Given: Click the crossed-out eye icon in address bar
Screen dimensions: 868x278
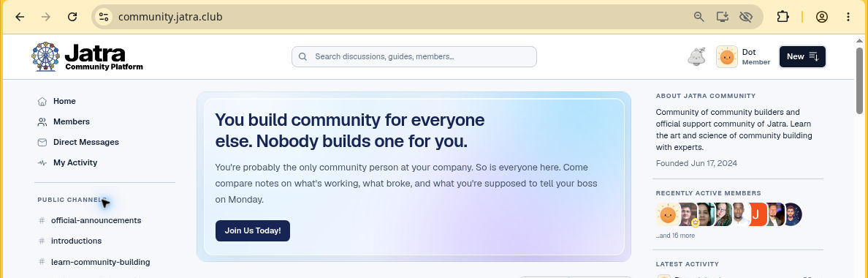Looking at the screenshot, I should click(x=746, y=17).
